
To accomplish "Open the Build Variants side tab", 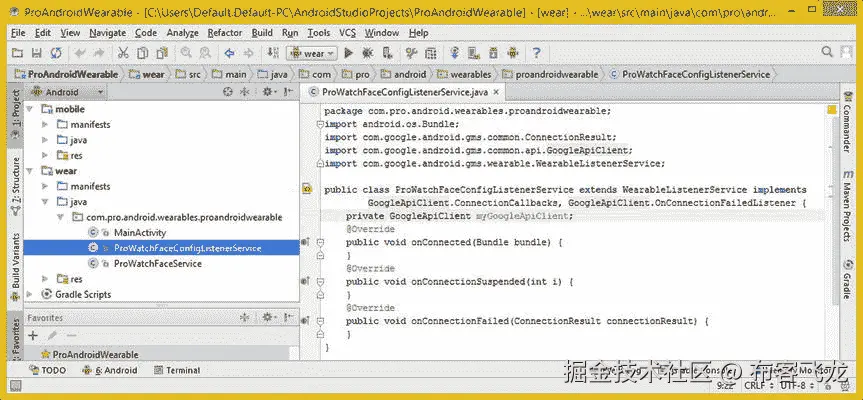I will (x=16, y=267).
